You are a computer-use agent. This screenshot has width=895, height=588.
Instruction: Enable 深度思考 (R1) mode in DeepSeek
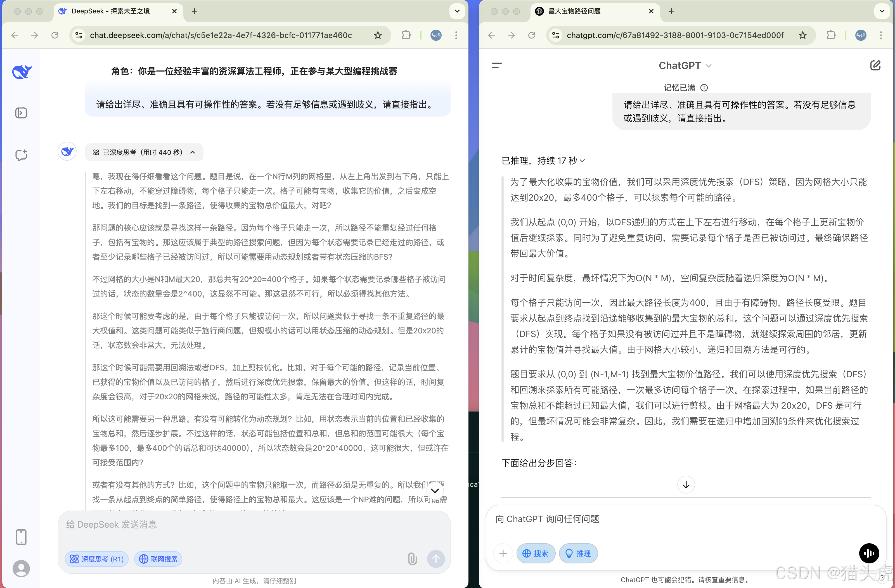96,559
